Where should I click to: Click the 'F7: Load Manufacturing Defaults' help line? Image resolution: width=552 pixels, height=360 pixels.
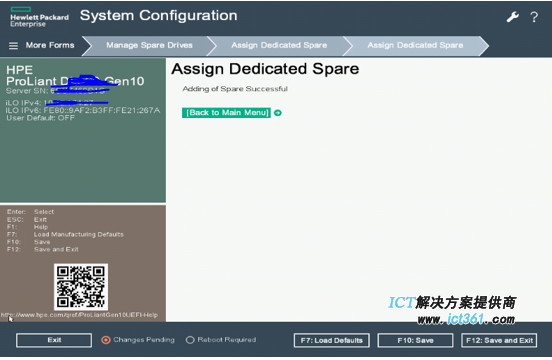coord(65,235)
